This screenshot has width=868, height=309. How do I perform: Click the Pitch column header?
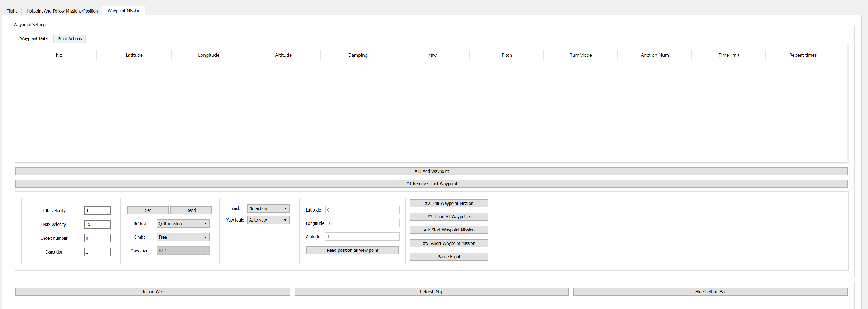tap(507, 55)
